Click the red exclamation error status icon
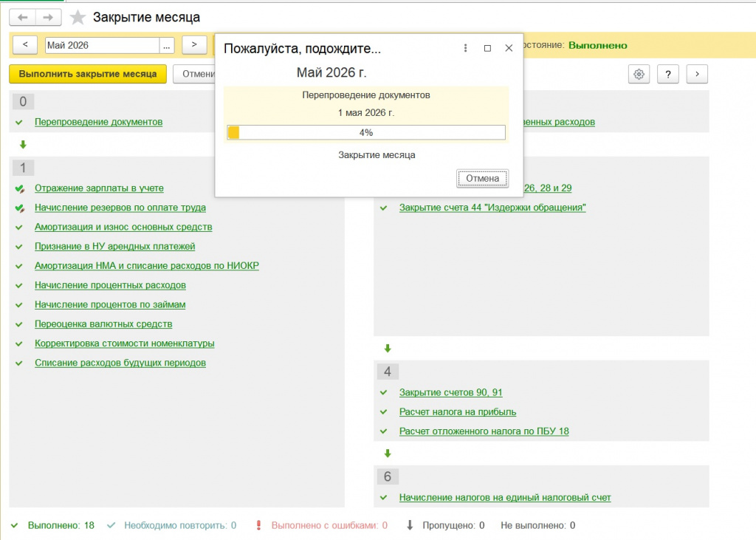This screenshot has width=756, height=540. click(259, 525)
